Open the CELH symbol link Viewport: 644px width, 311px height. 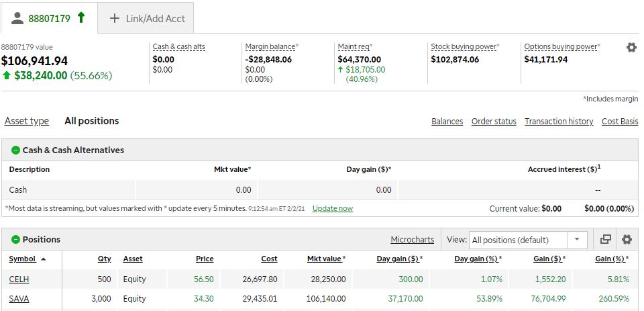click(19, 279)
